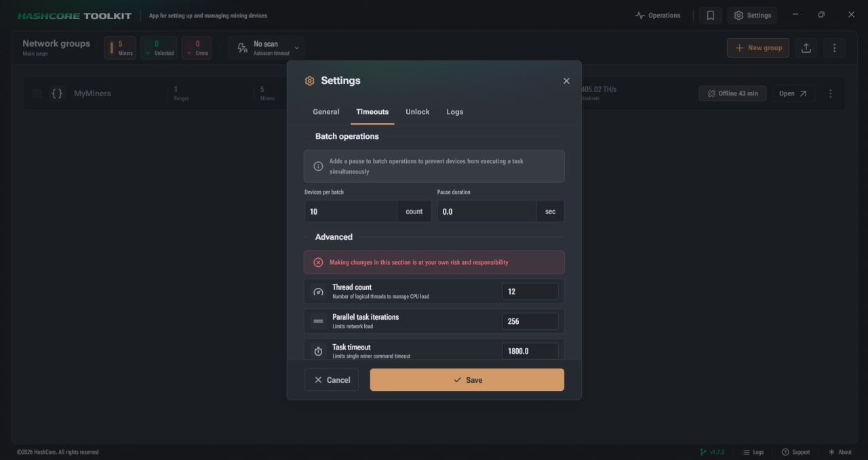The image size is (868, 460).
Task: Click the info icon in batch operations note
Action: (x=318, y=166)
